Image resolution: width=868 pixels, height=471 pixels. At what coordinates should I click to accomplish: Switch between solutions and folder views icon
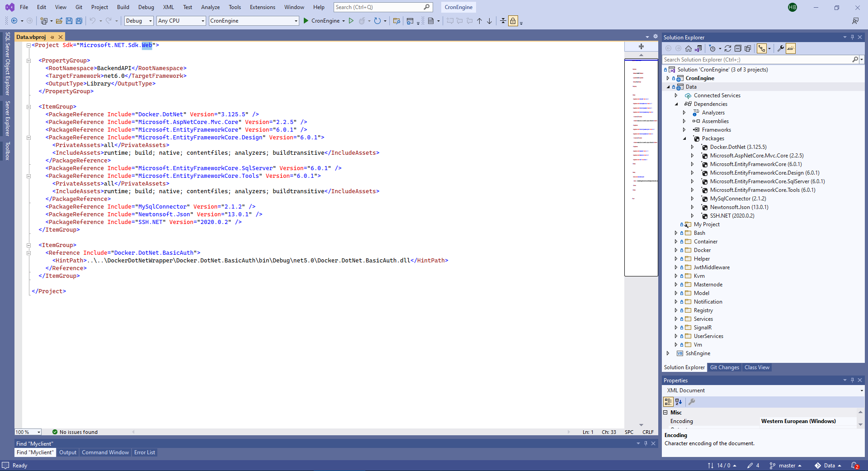[698, 48]
